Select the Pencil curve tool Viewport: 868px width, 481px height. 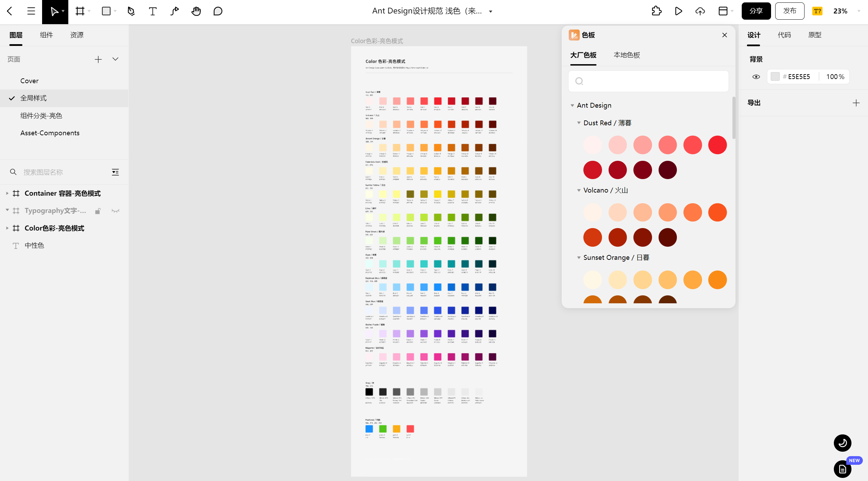click(x=175, y=11)
